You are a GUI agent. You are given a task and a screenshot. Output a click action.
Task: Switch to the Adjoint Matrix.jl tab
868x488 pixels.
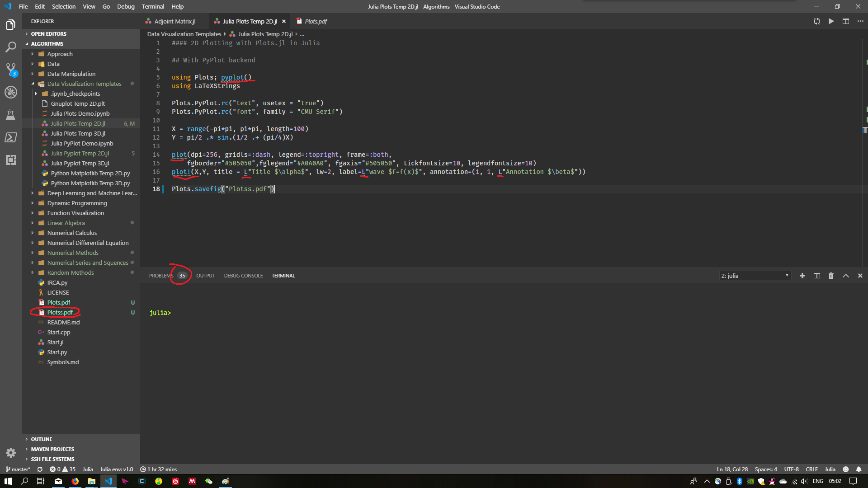point(175,21)
